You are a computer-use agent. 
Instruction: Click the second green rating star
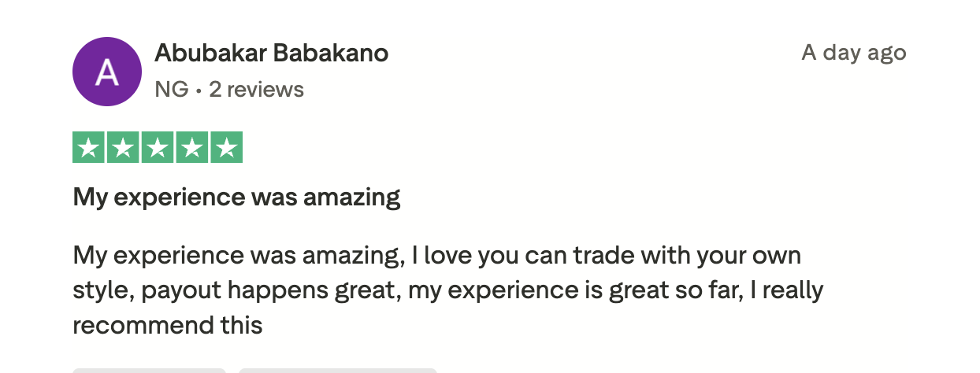[123, 148]
